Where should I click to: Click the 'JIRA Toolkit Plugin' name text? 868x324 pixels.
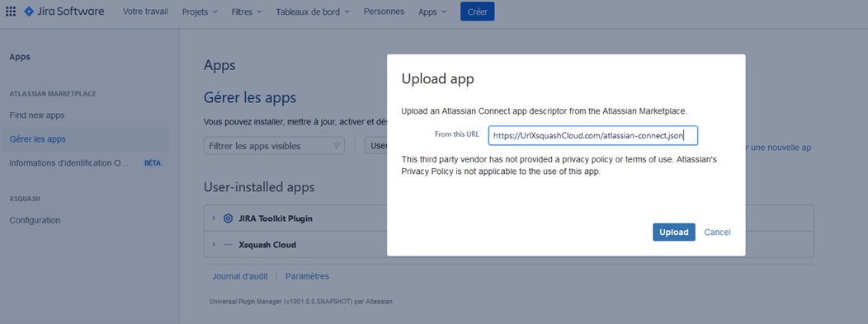(x=276, y=218)
